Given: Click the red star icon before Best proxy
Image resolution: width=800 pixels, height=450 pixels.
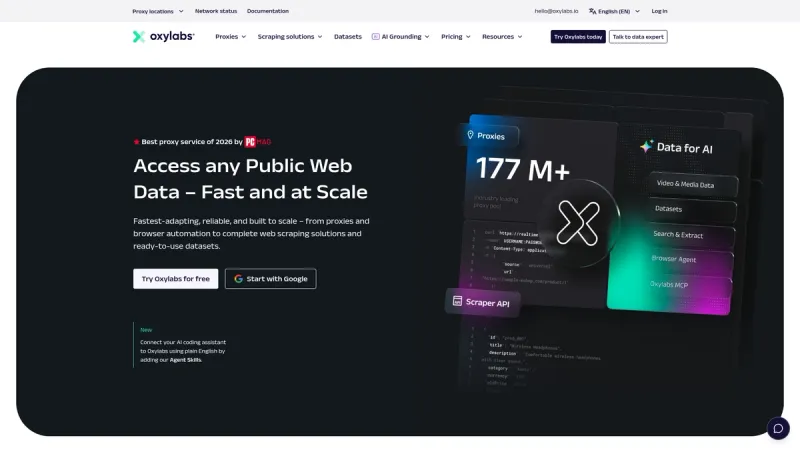Looking at the screenshot, I should 136,142.
